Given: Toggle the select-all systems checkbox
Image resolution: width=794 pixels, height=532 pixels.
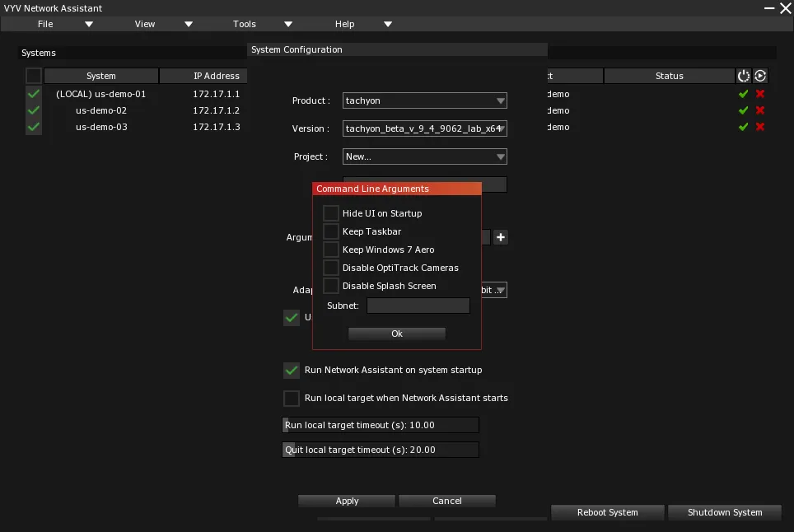Looking at the screenshot, I should click(x=34, y=76).
